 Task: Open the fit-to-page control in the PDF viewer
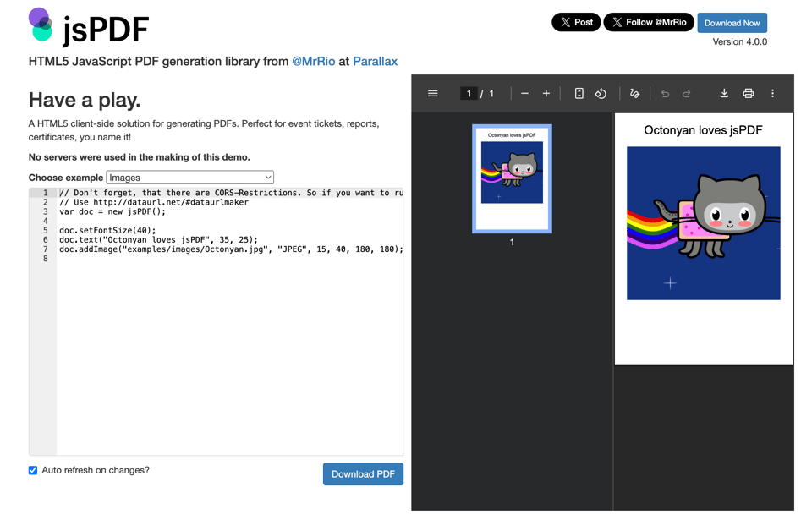579,93
